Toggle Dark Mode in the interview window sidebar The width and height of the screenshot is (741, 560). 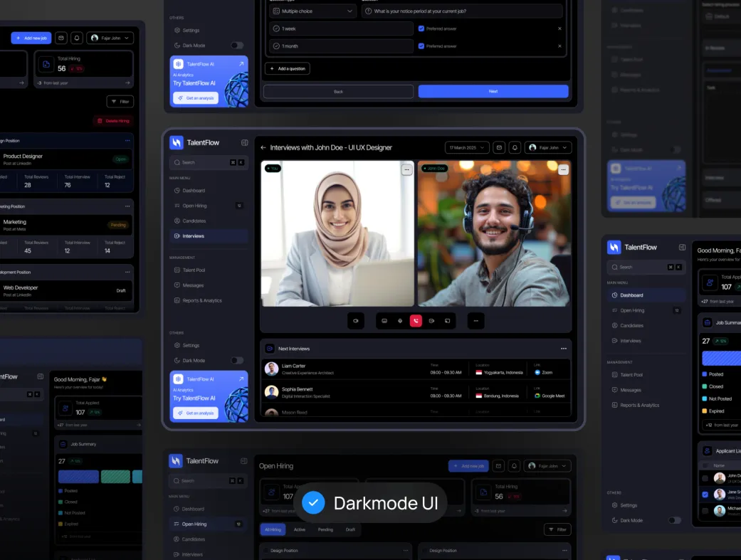(236, 361)
